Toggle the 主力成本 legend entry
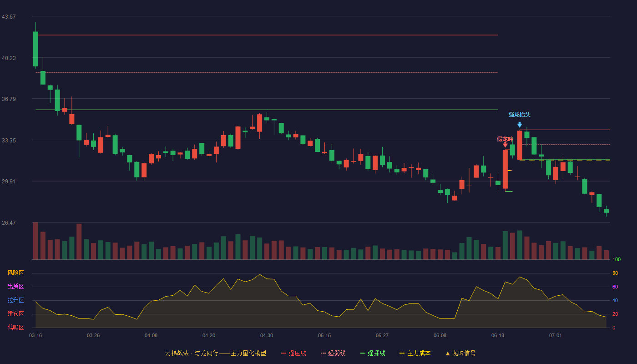This screenshot has height=364, width=637. 415,353
